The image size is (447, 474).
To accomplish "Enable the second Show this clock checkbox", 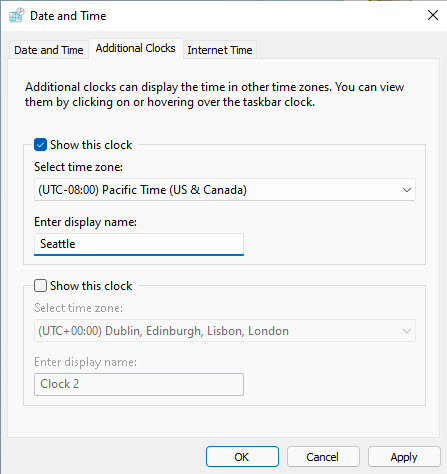I will coord(40,286).
